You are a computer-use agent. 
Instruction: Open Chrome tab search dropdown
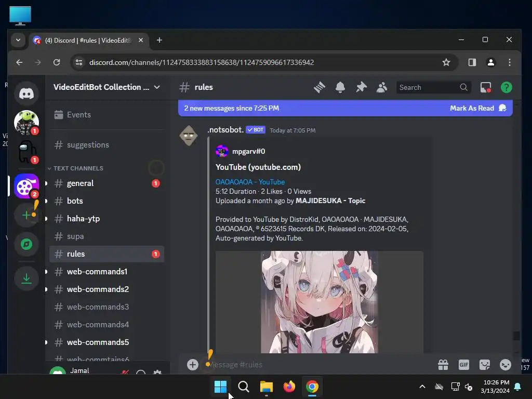coord(18,40)
